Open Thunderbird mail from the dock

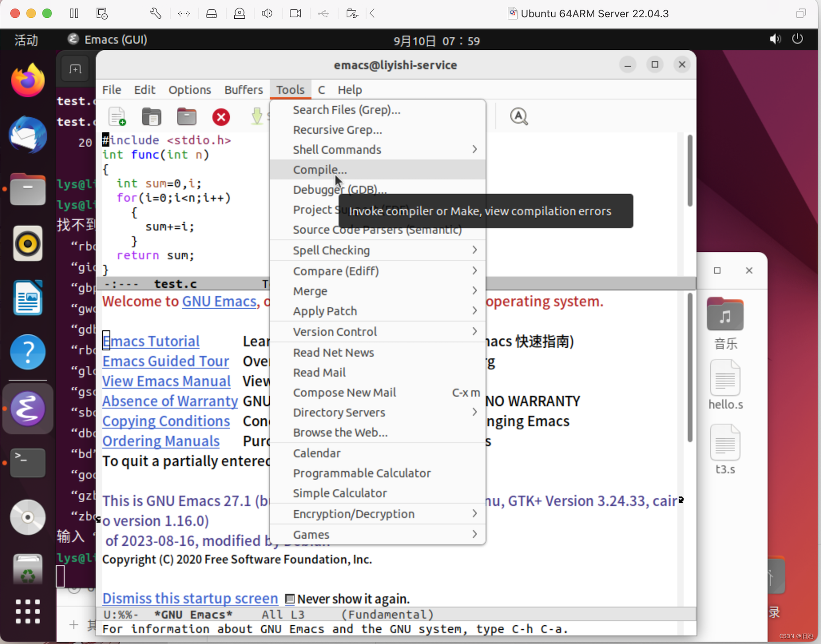[28, 134]
